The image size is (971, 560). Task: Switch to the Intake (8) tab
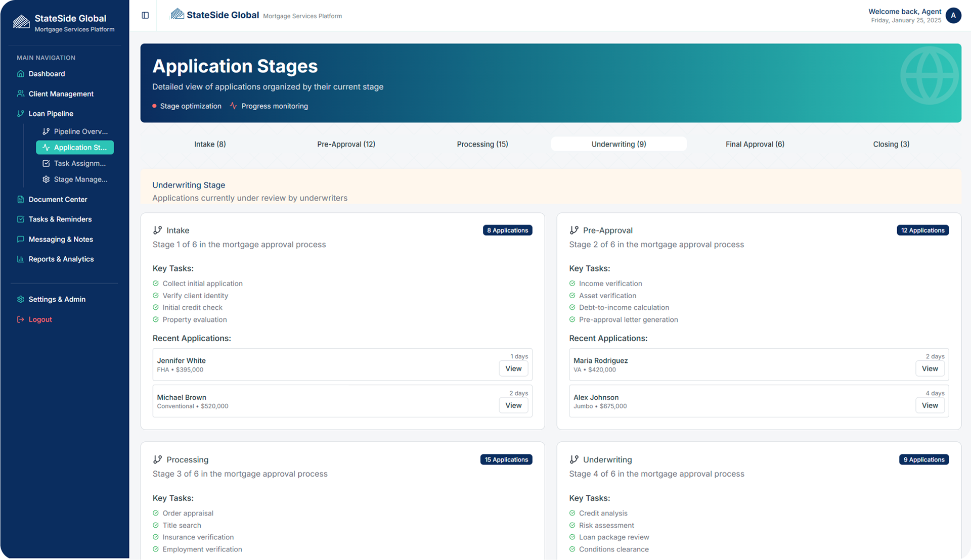[x=210, y=144]
